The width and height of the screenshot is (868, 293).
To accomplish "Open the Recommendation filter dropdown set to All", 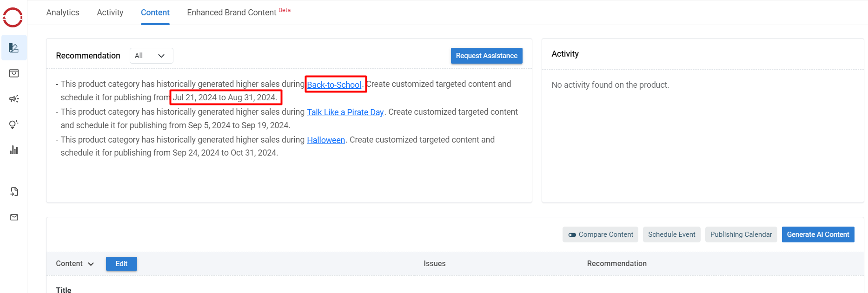I will point(151,56).
